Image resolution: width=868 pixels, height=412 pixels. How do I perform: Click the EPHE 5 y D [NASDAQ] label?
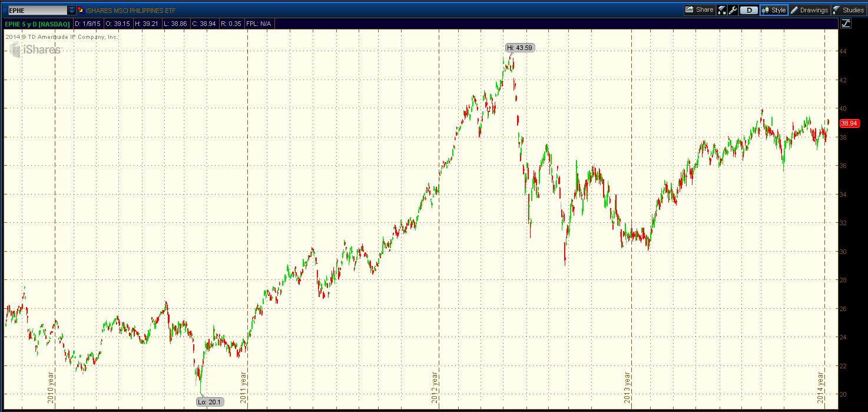pyautogui.click(x=37, y=24)
